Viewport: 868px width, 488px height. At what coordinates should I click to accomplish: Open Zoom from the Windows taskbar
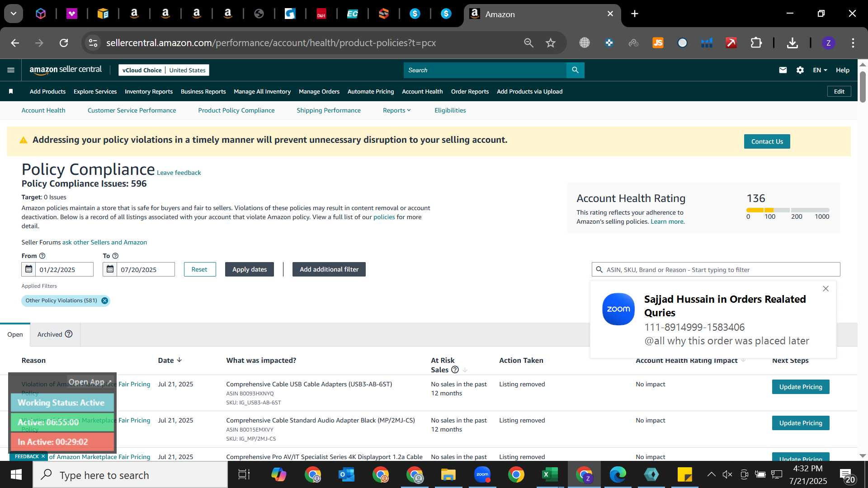[482, 474]
